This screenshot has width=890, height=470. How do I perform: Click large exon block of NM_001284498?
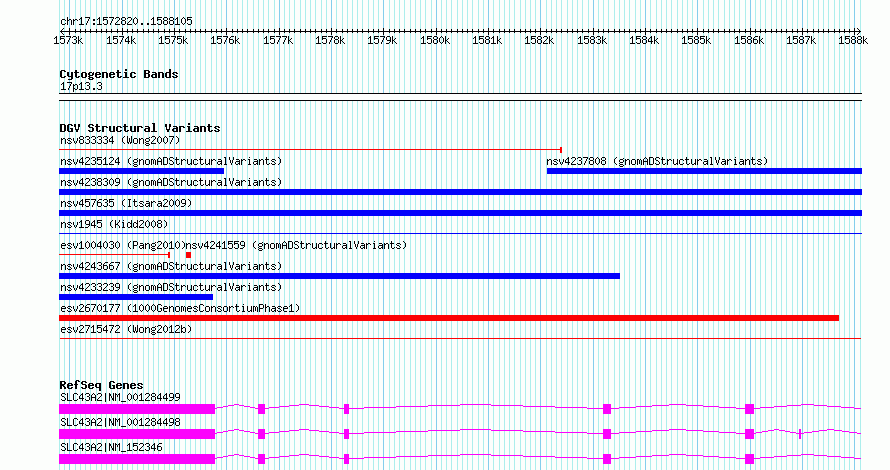tap(137, 434)
